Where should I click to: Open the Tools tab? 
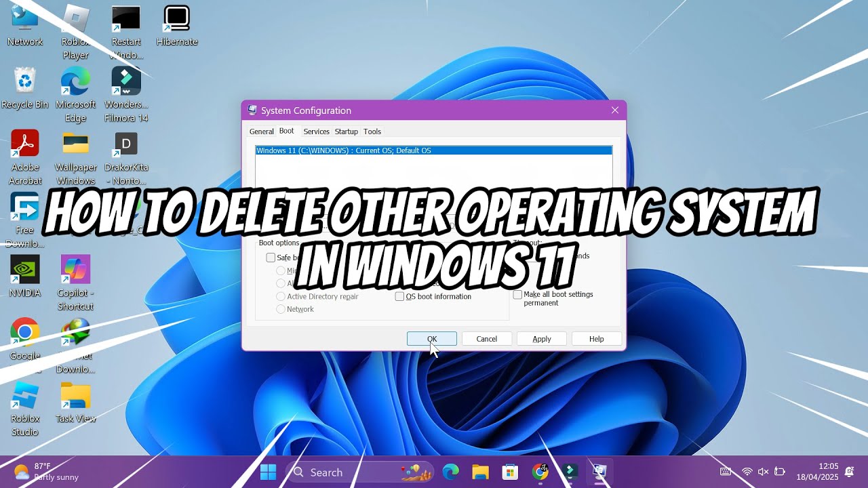[372, 131]
